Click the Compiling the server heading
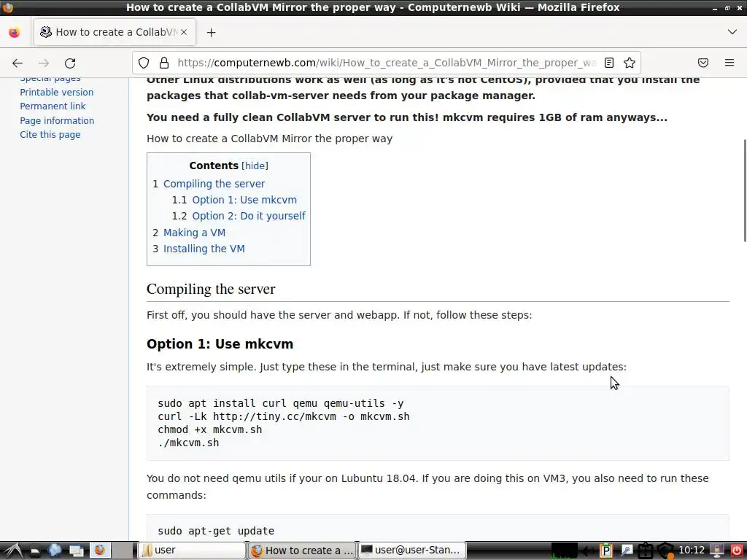The height and width of the screenshot is (560, 747). click(x=211, y=289)
